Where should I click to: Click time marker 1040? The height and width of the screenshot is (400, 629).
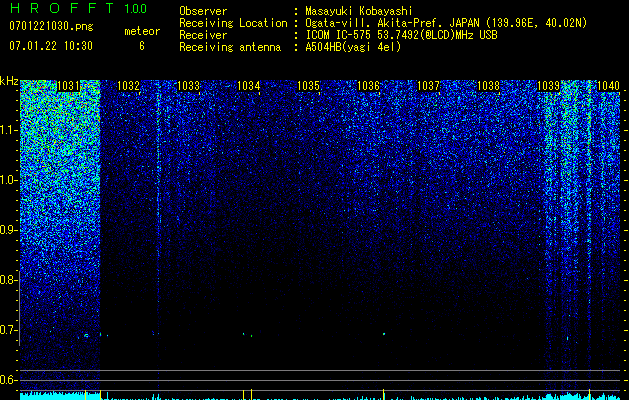609,86
